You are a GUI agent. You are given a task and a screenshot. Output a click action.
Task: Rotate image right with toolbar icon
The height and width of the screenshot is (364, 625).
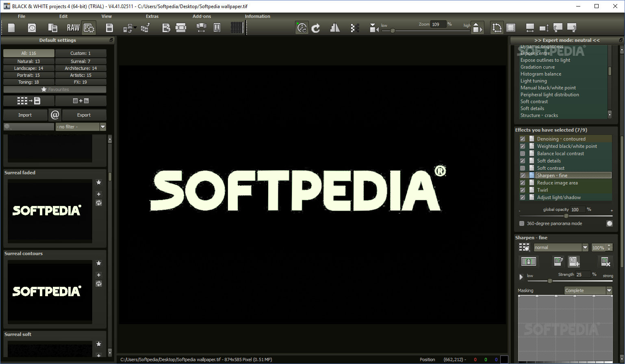pyautogui.click(x=571, y=28)
